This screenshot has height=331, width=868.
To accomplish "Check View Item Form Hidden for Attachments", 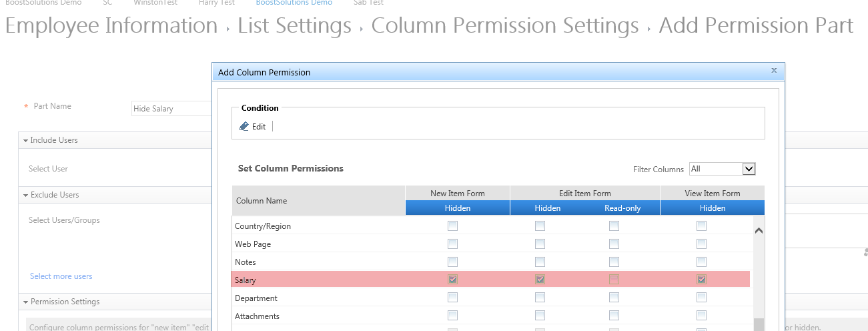I will click(x=701, y=316).
